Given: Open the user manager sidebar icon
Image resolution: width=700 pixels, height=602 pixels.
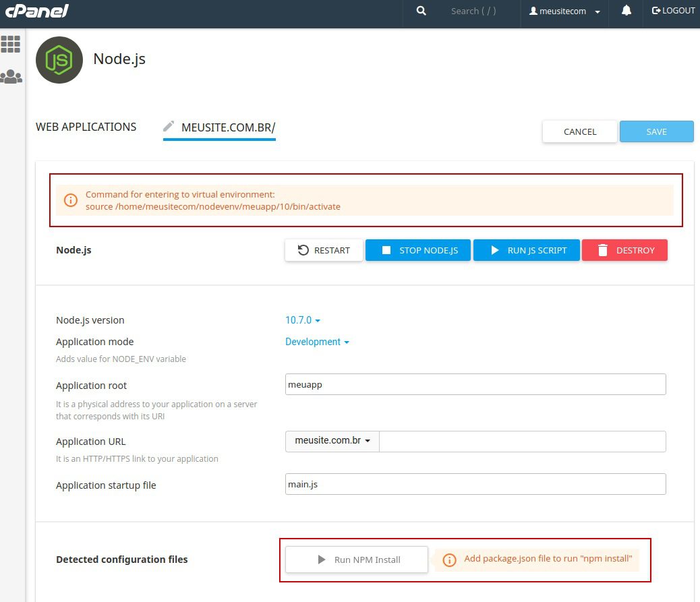Looking at the screenshot, I should tap(11, 77).
